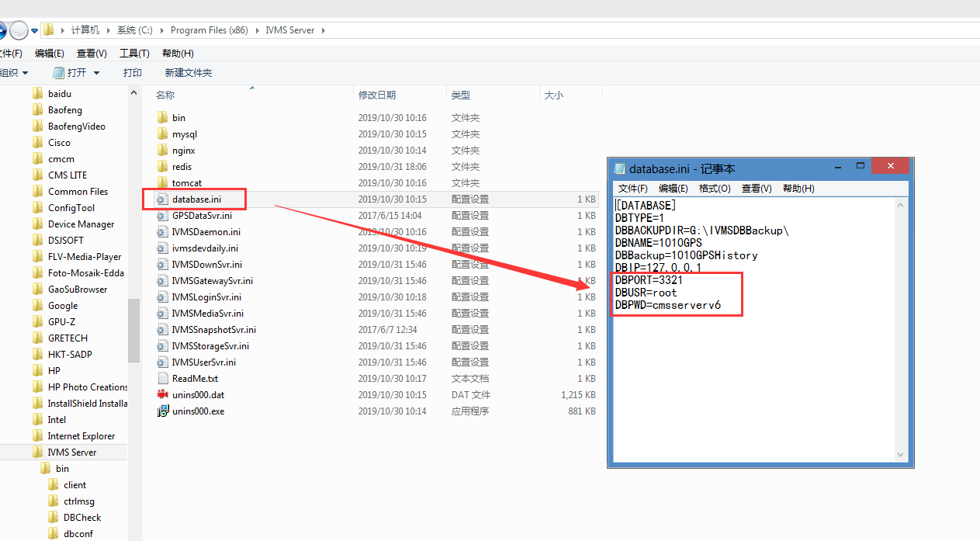Open the mysql folder icon

[x=162, y=134]
